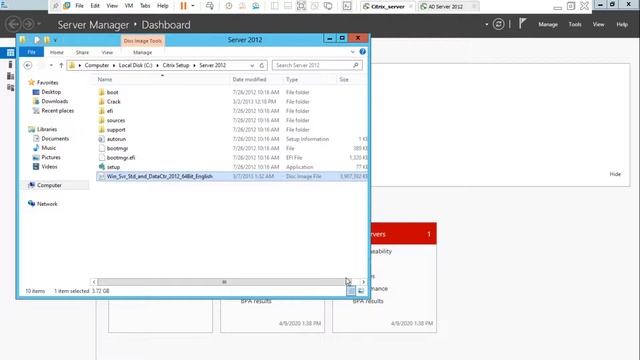Image resolution: width=640 pixels, height=360 pixels.
Task: Click the red All Servers tile header
Action: coord(403,234)
